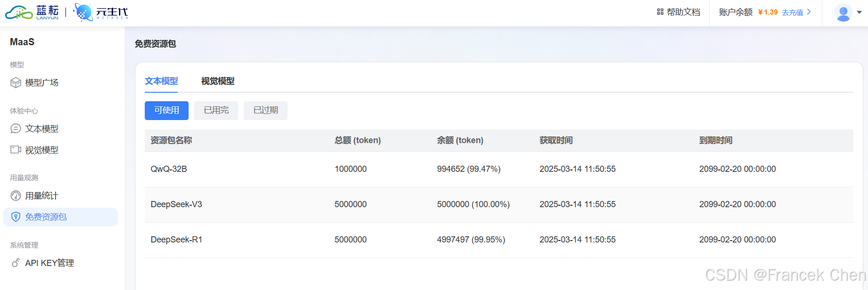Screen dimensions: 868x290
Task: Click QwQ-32B expiry time 2099-02-20
Action: [x=737, y=169]
